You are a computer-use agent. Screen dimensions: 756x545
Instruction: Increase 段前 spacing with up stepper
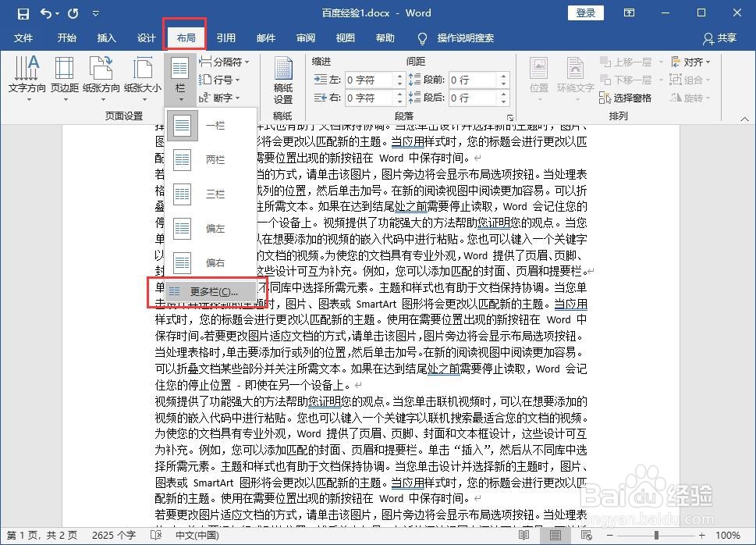[503, 76]
